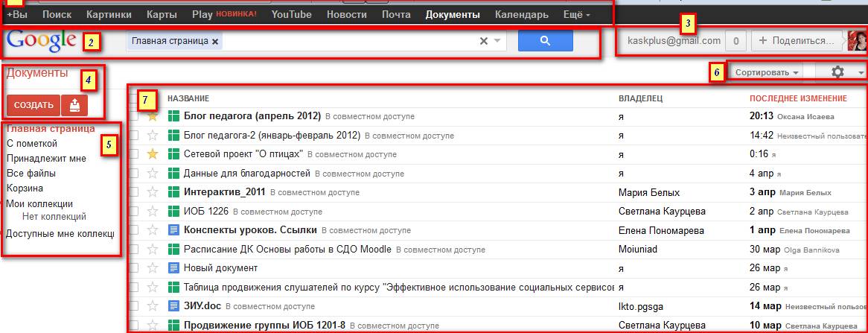The image size is (868, 333).
Task: Open Поиск in the top navigation bar
Action: pyautogui.click(x=57, y=15)
